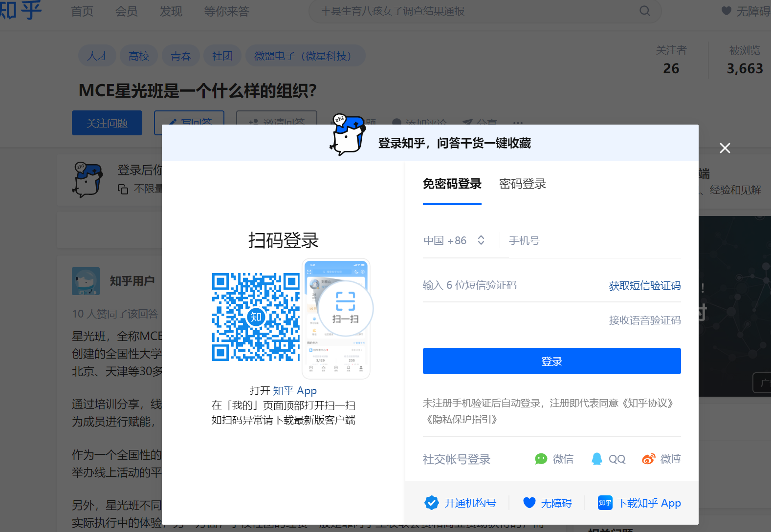Click the login QR code image
Image resolution: width=771 pixels, height=532 pixels.
256,317
